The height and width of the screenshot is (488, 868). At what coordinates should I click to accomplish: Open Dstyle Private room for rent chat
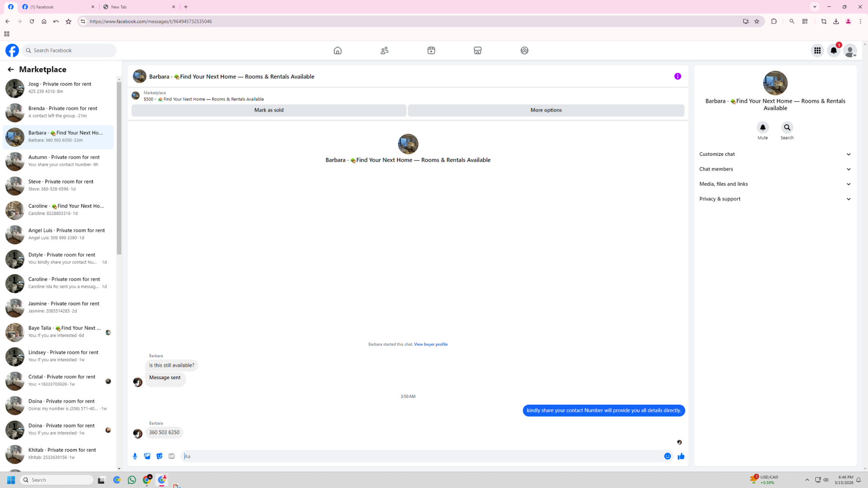(x=58, y=258)
